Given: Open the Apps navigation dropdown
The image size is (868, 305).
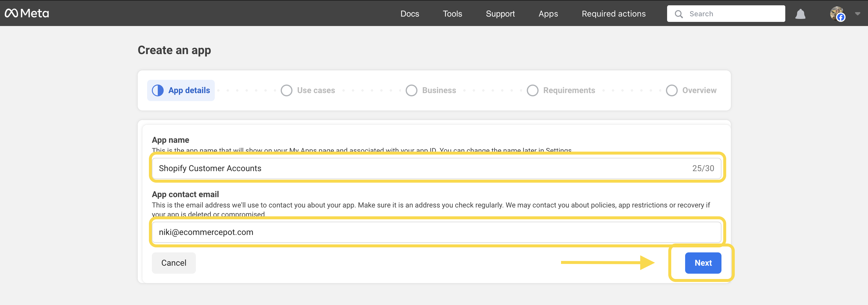Looking at the screenshot, I should (x=548, y=14).
